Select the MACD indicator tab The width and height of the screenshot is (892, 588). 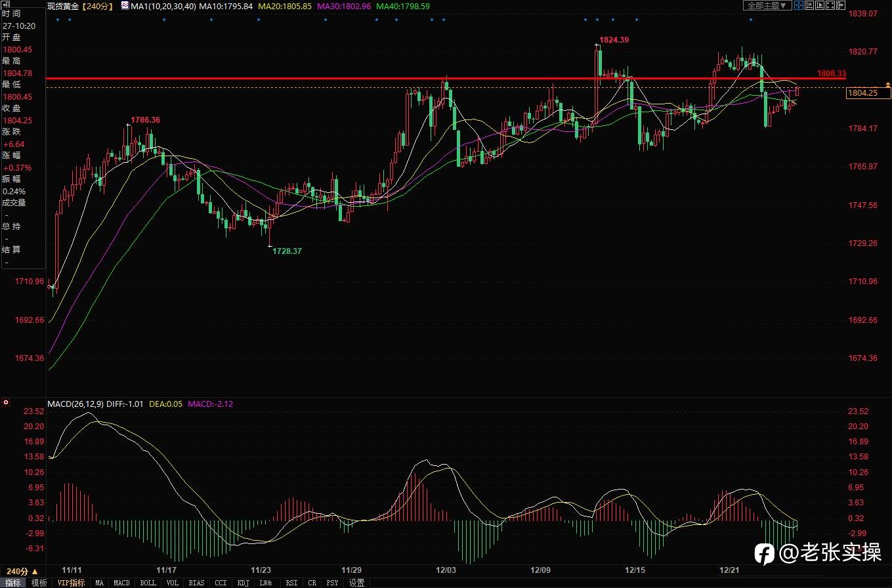(x=121, y=583)
